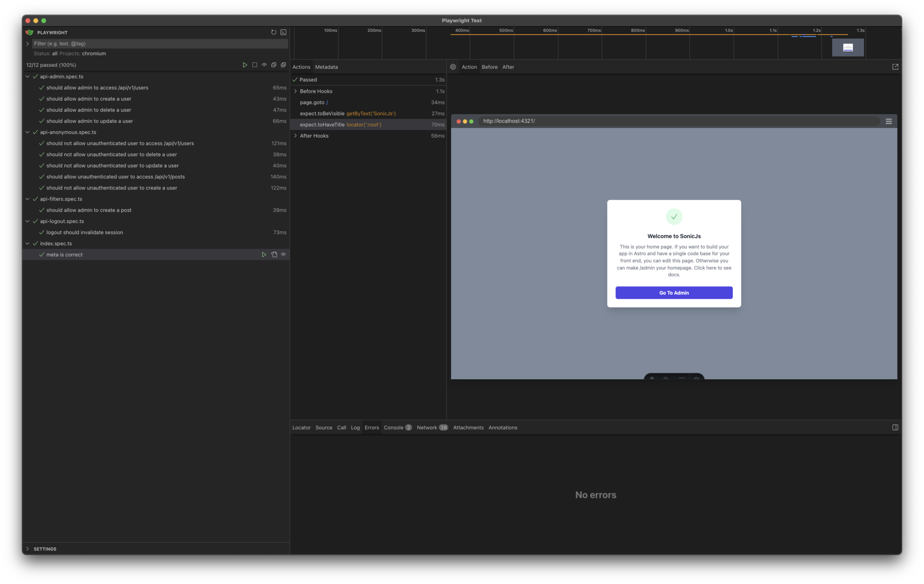Run all tests with the green play icon
The width and height of the screenshot is (924, 584).
coord(245,65)
